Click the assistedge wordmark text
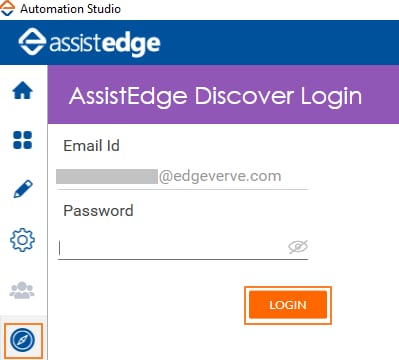399x360 pixels. pos(105,44)
